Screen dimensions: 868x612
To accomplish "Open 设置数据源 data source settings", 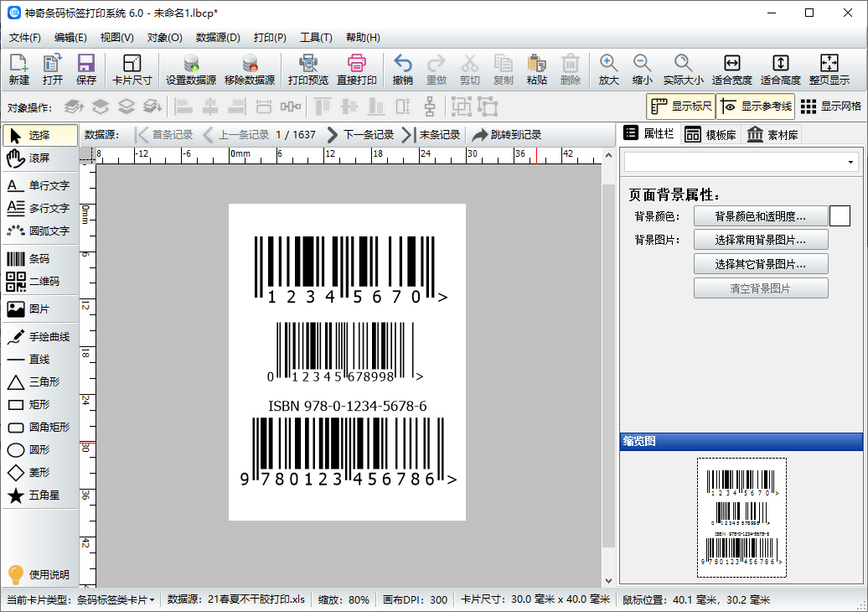I will (x=191, y=70).
